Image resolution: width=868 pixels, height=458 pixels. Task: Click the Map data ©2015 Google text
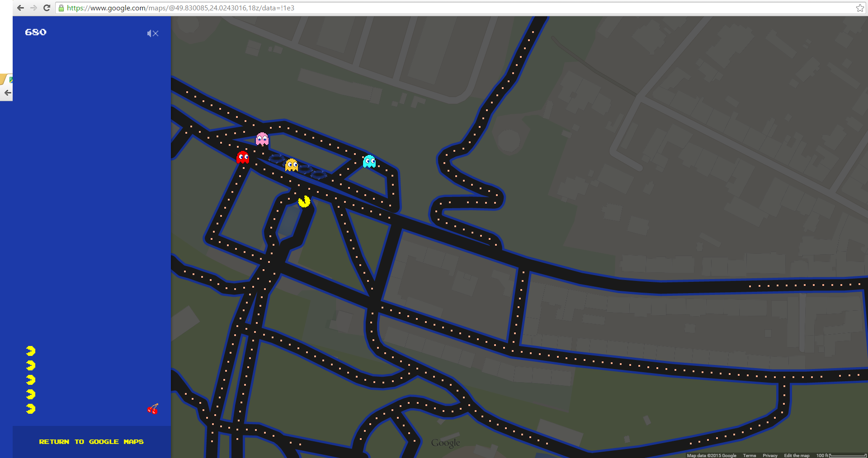pyautogui.click(x=712, y=455)
